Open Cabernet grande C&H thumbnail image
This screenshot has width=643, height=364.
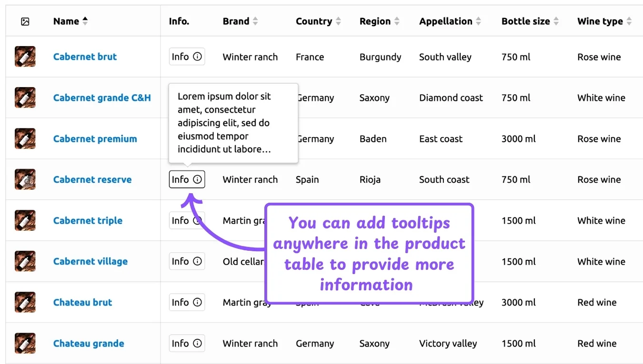25,98
